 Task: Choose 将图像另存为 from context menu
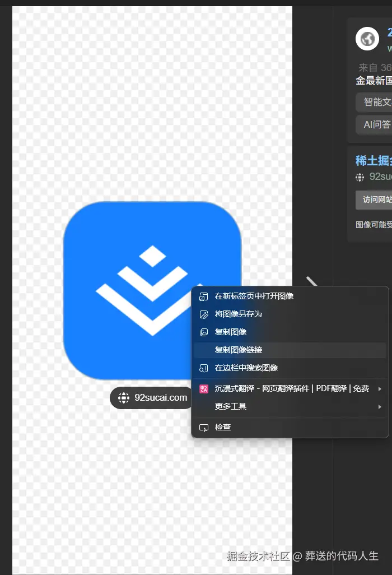coord(290,314)
